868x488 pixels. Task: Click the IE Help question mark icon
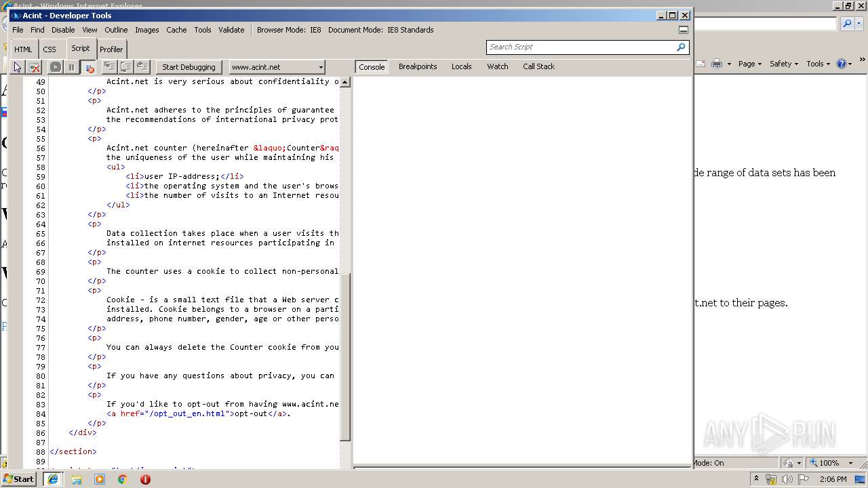pos(842,64)
